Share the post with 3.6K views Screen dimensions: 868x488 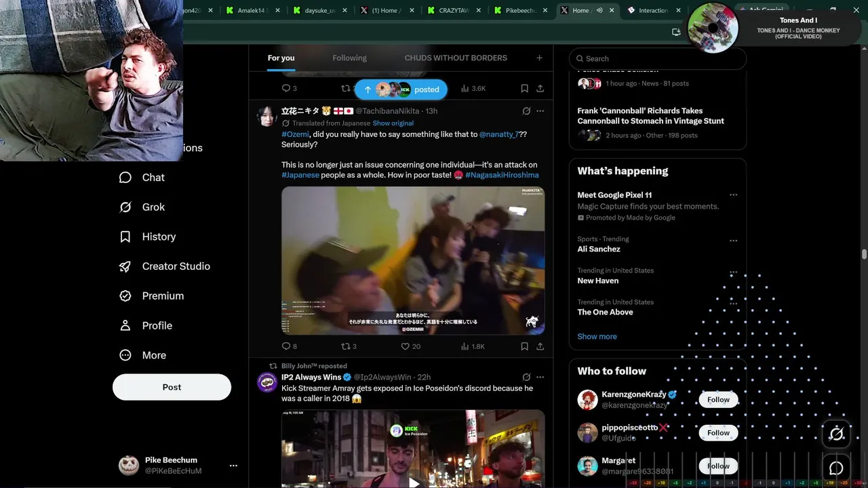pyautogui.click(x=540, y=88)
